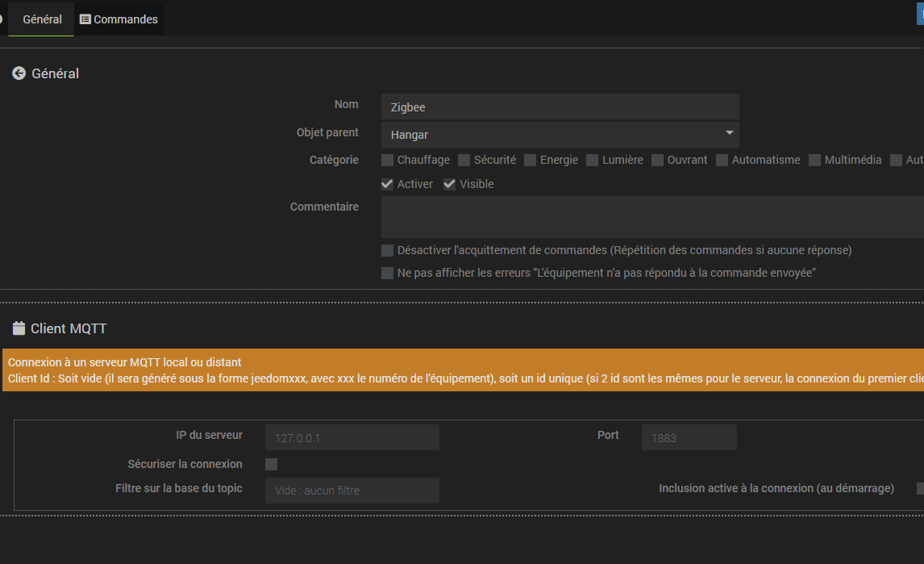The image size is (924, 564).
Task: Check the Chauffage category box
Action: tap(387, 160)
